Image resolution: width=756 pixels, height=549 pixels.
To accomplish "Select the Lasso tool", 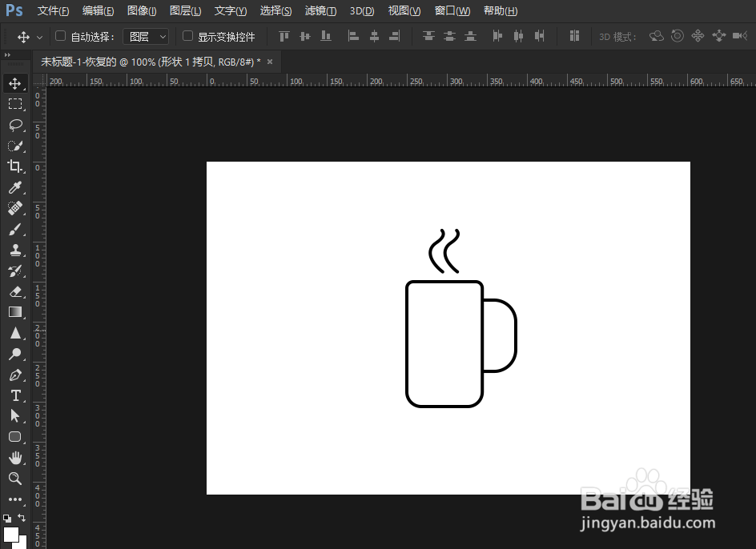I will [15, 125].
